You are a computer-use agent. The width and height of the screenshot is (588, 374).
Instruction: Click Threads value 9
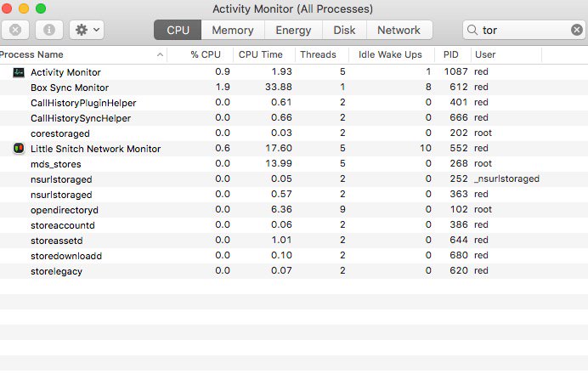pyautogui.click(x=342, y=209)
